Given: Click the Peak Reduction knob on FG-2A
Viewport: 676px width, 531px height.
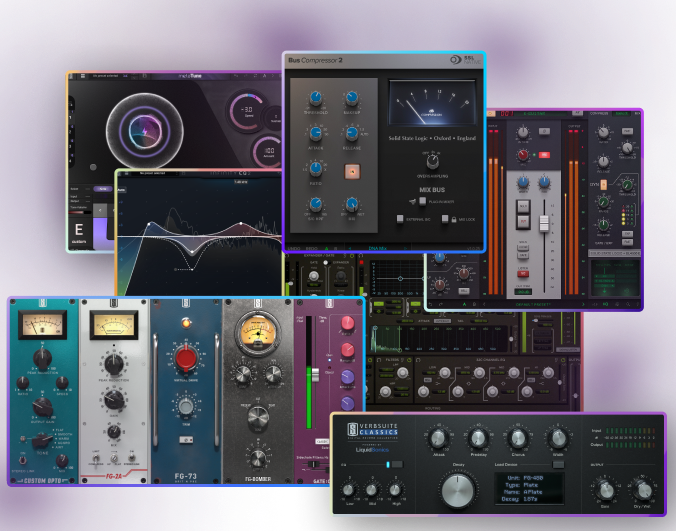Looking at the screenshot, I should (115, 364).
